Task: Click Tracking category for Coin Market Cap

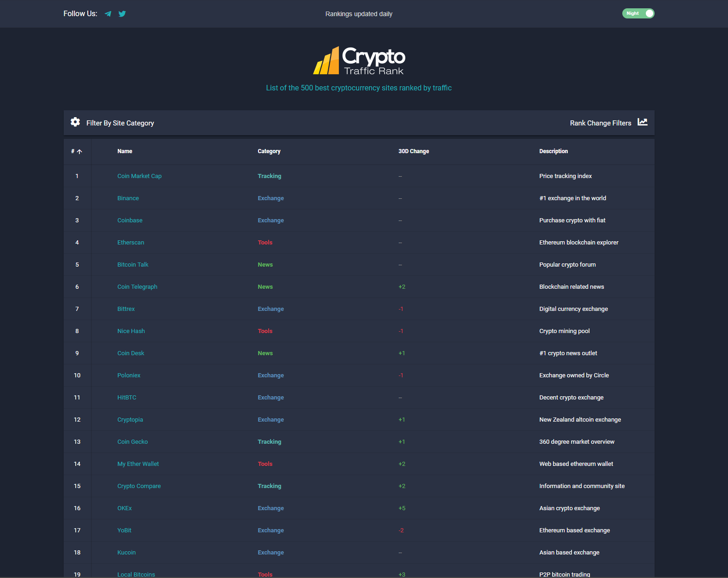Action: (270, 176)
